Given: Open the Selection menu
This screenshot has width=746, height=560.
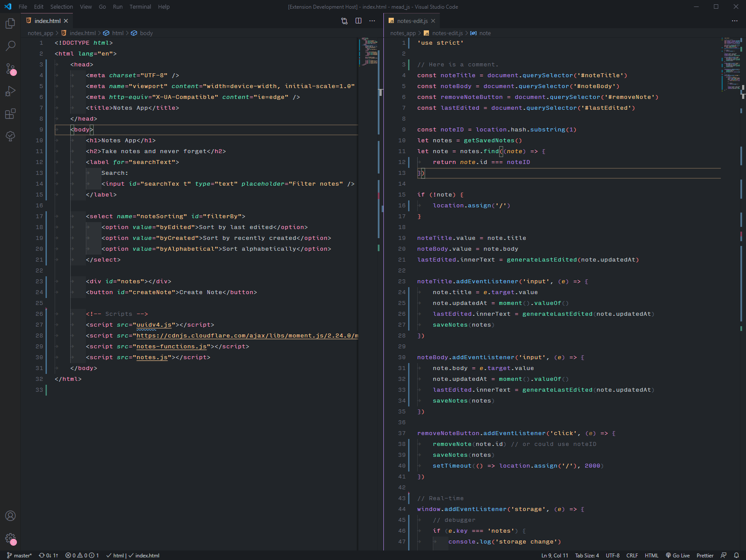Looking at the screenshot, I should point(62,7).
